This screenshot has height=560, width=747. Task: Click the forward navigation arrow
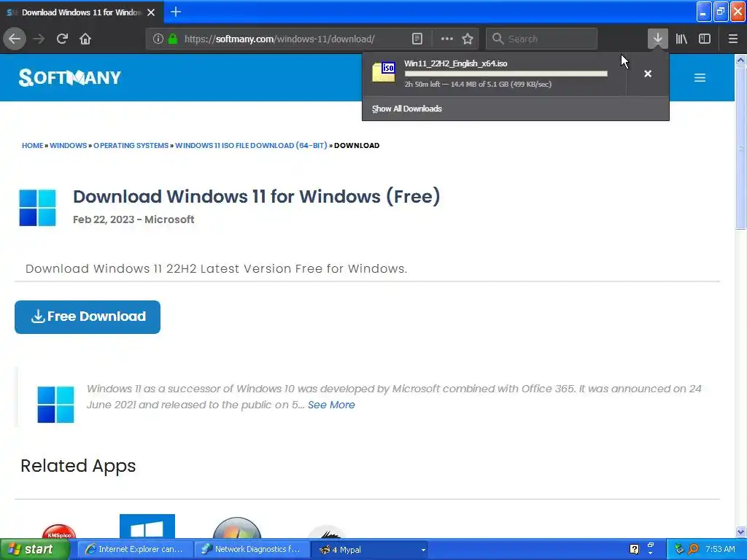[39, 39]
